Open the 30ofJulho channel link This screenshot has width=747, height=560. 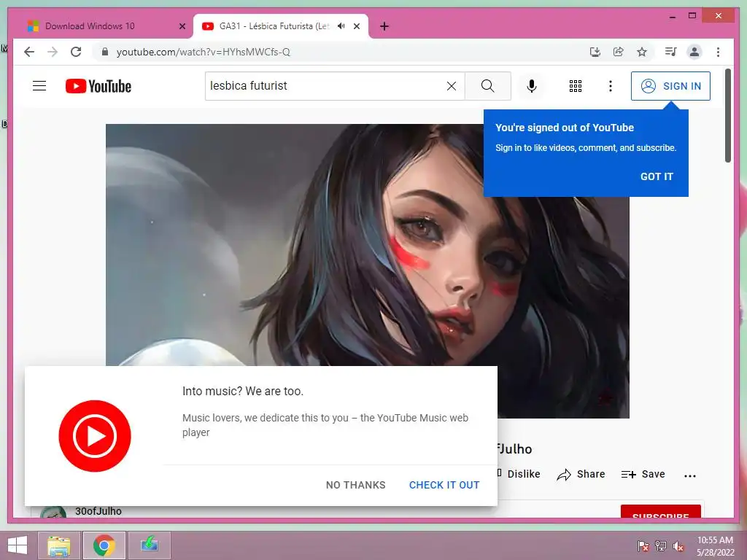98,511
